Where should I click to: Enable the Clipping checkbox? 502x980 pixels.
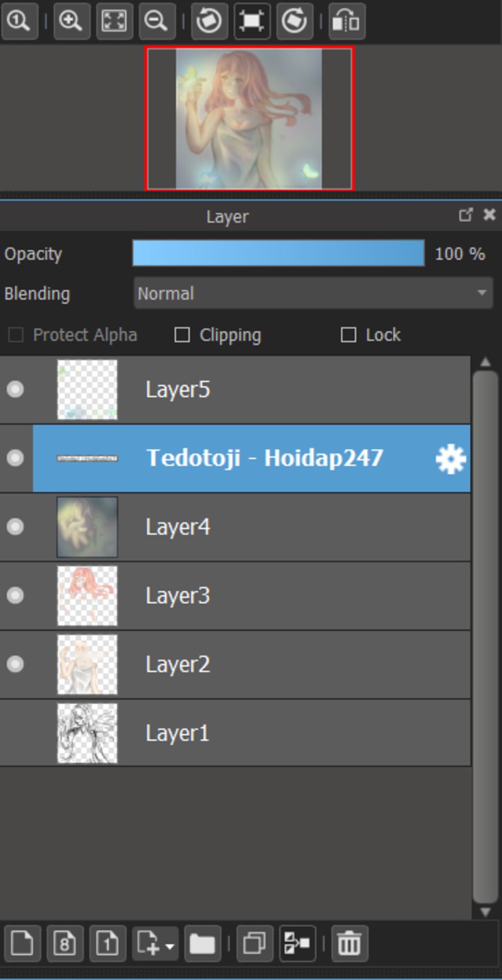[x=182, y=335]
